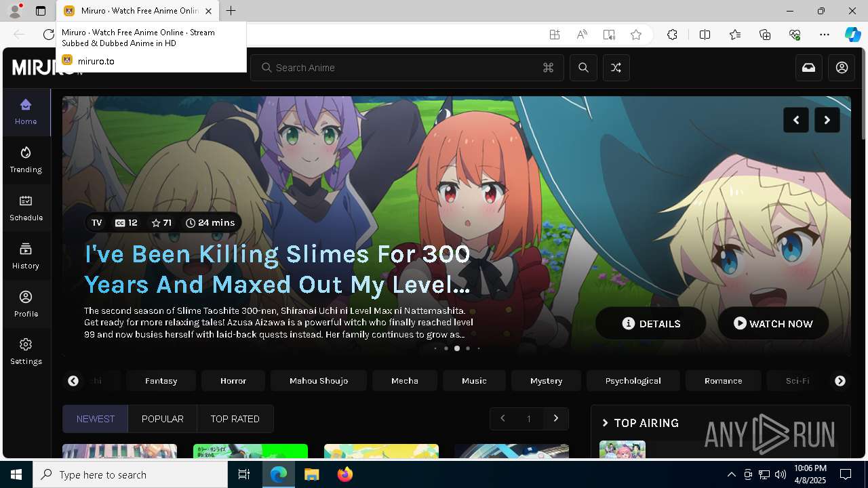Open browser Favorites list icon
The image size is (868, 488).
pyautogui.click(x=735, y=35)
